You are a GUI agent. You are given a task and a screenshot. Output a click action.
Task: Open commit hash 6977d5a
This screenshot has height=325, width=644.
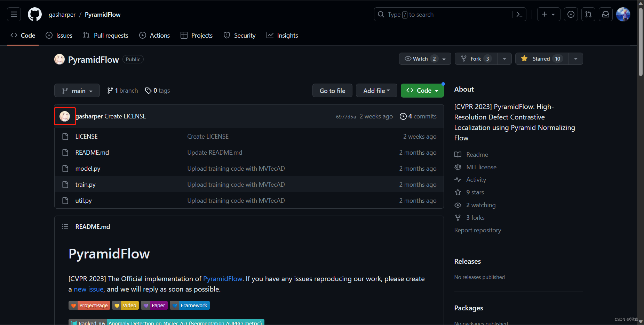pos(346,117)
